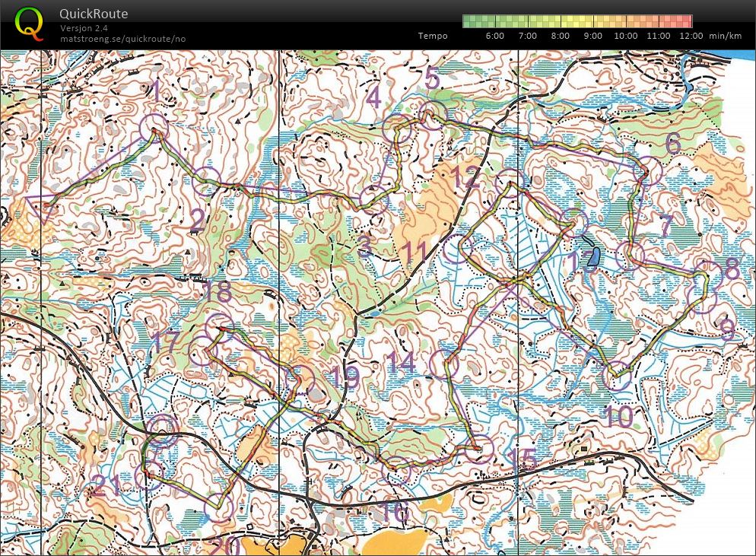Click the purple start triangle on the map

(42, 208)
